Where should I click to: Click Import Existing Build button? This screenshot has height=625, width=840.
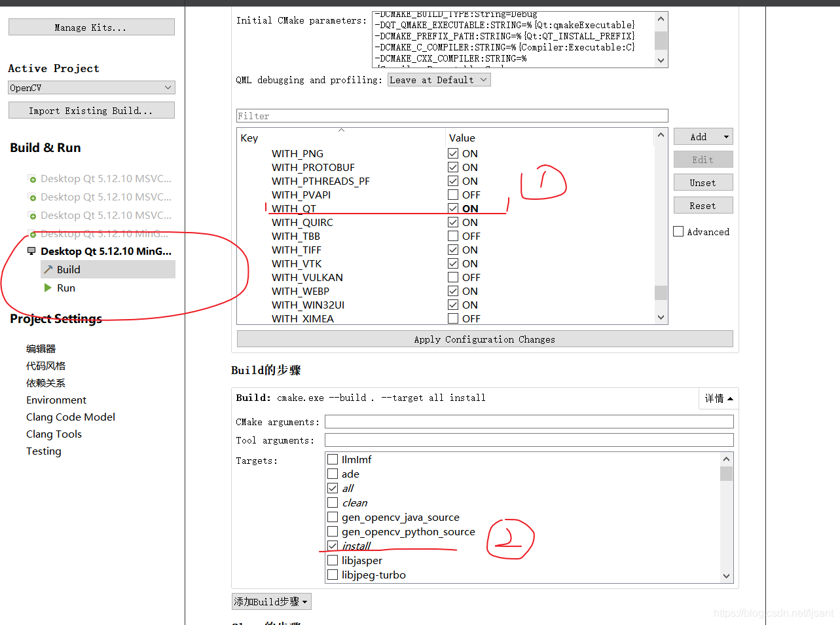91,110
